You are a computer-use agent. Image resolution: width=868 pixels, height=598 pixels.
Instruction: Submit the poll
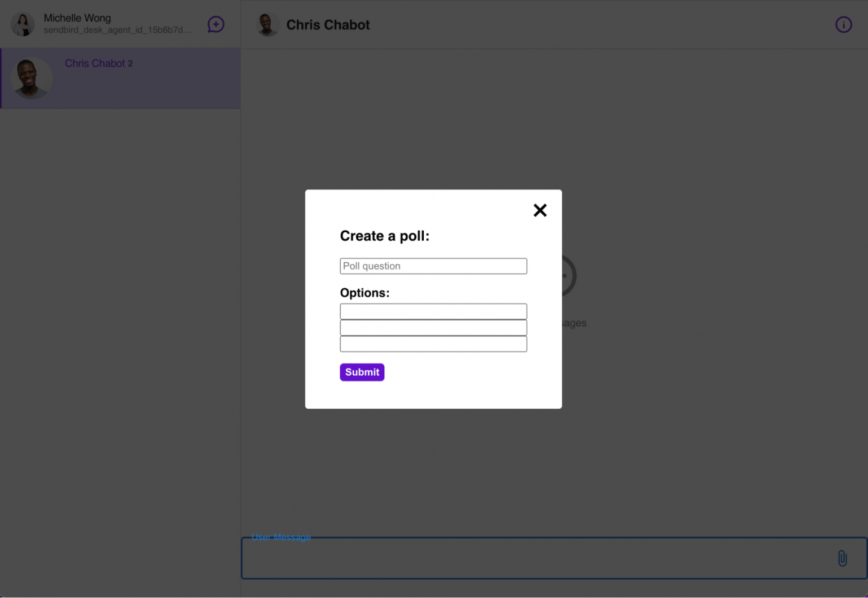tap(362, 372)
